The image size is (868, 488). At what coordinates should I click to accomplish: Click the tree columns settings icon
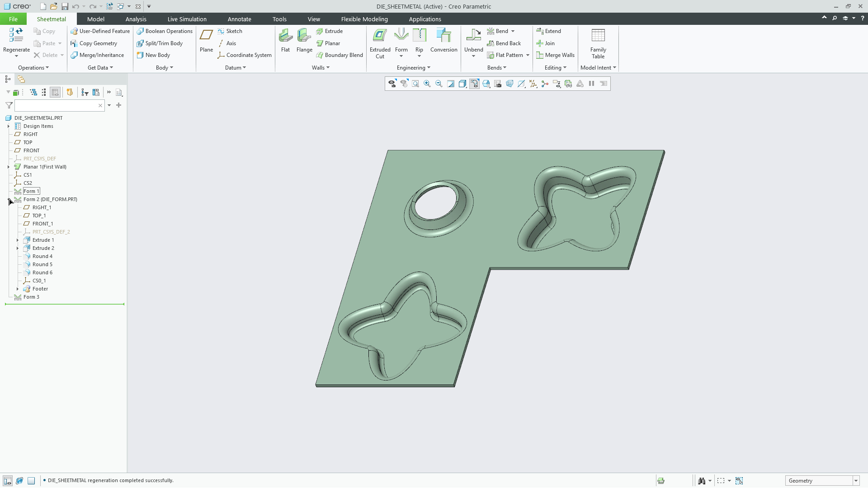coord(96,92)
